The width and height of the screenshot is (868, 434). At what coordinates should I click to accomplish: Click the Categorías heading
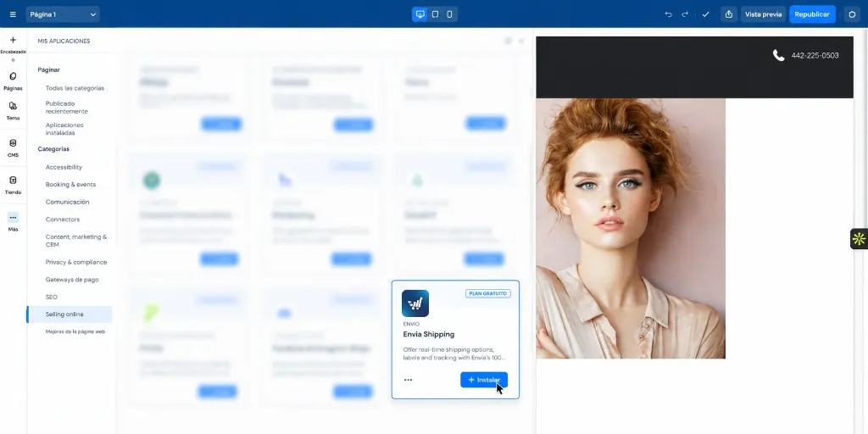pos(53,149)
